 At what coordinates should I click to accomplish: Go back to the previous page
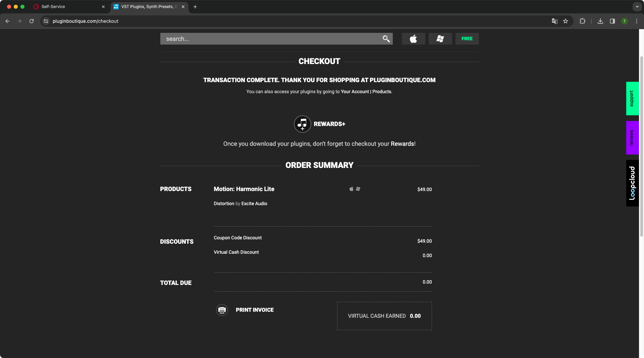(x=7, y=21)
